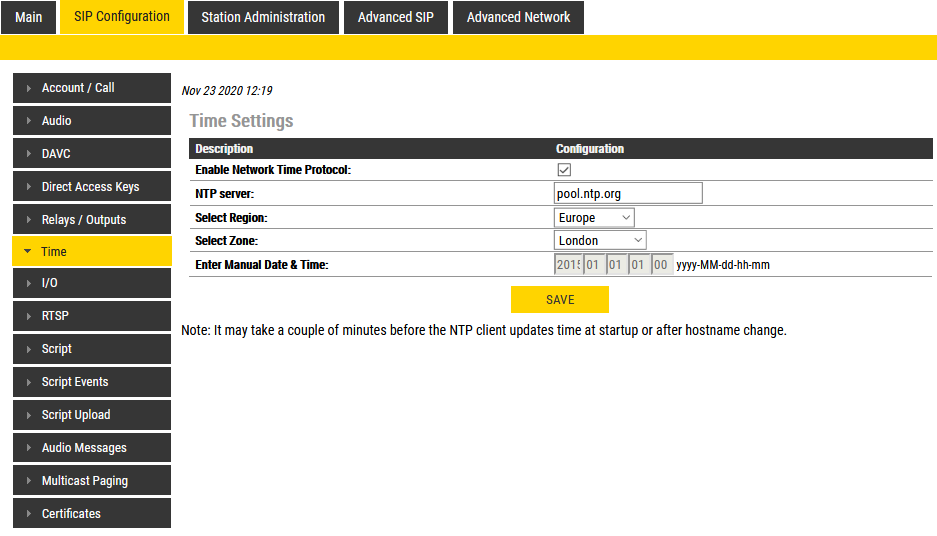The image size is (937, 536).
Task: Collapse the Time sidebar section
Action: (x=28, y=252)
